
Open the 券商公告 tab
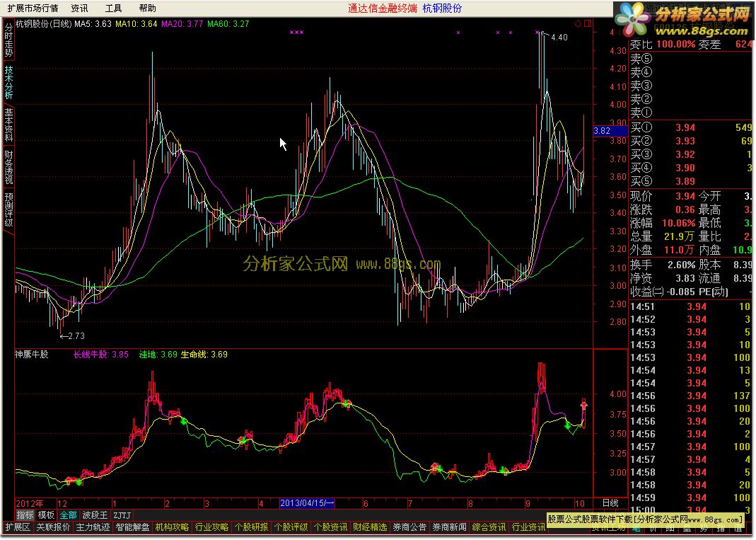pyautogui.click(x=409, y=527)
